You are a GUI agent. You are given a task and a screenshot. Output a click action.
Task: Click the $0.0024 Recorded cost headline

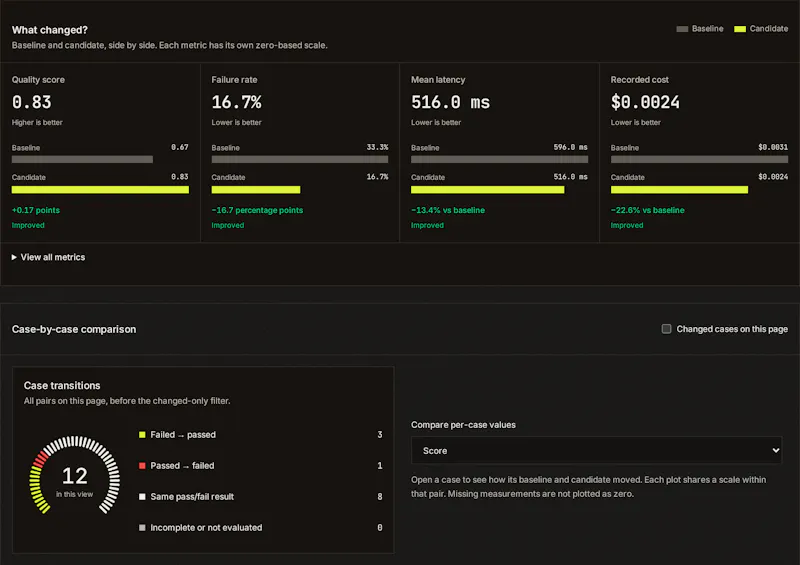pyautogui.click(x=645, y=102)
